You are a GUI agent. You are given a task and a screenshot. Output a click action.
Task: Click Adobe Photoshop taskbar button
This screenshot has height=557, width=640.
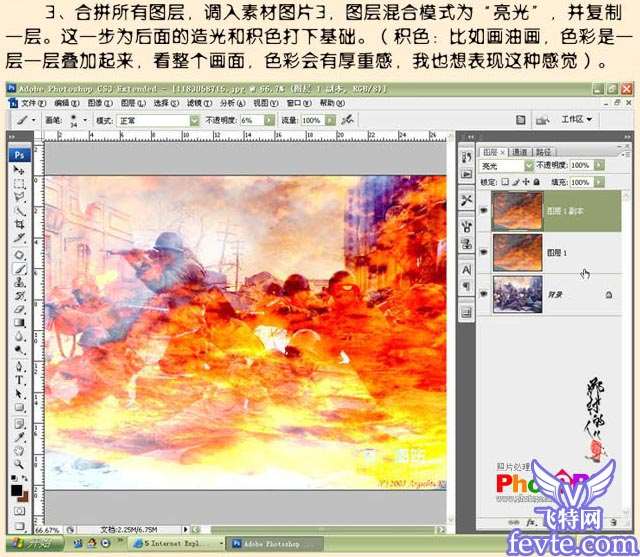274,544
